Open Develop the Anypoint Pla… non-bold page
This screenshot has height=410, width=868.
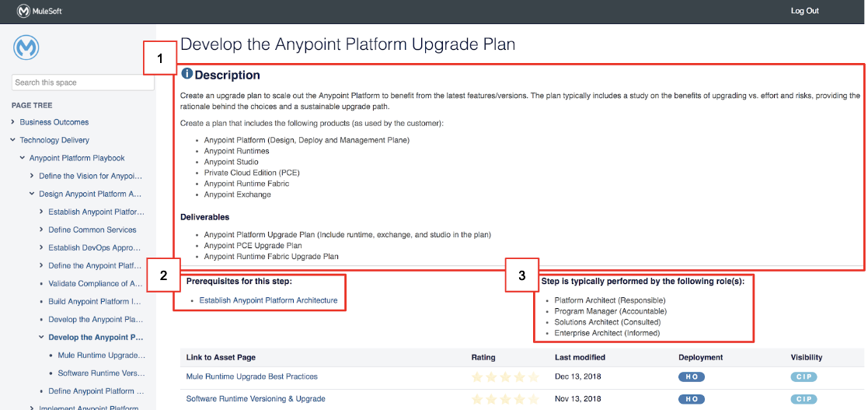96,319
